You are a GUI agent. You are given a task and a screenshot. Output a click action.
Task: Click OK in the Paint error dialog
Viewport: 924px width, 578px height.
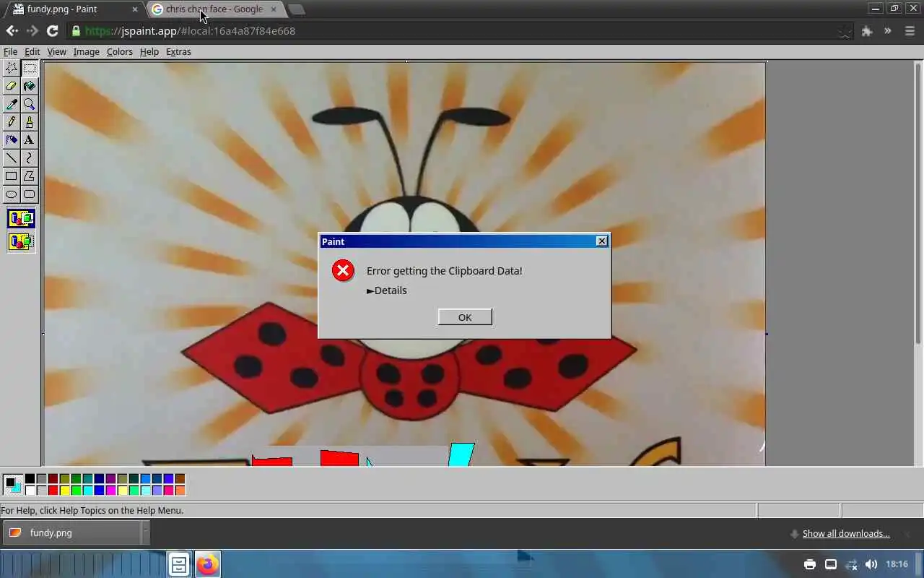(x=465, y=317)
